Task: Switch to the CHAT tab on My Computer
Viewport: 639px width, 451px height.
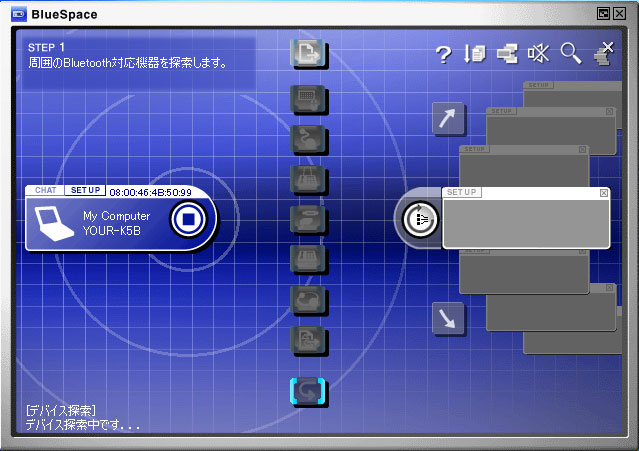Action: [x=45, y=190]
